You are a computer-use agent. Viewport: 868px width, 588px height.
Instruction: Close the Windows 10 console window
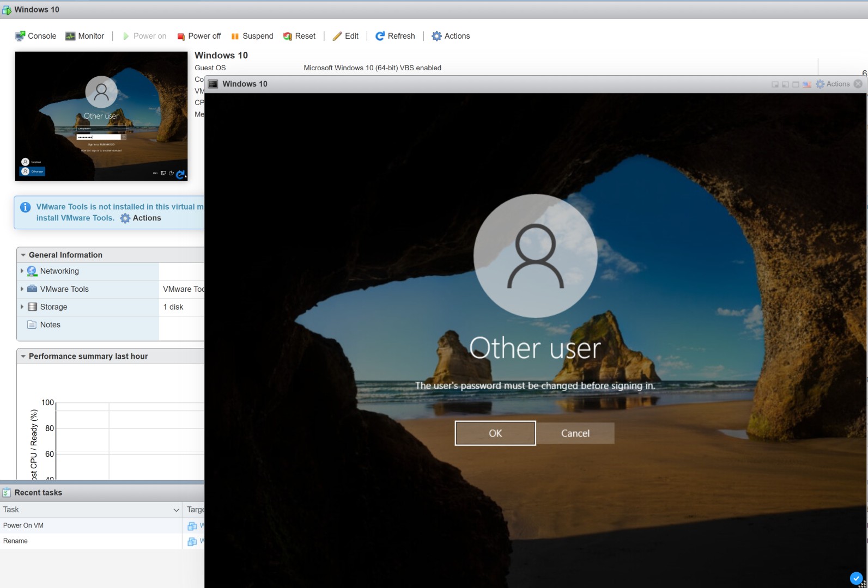tap(858, 84)
